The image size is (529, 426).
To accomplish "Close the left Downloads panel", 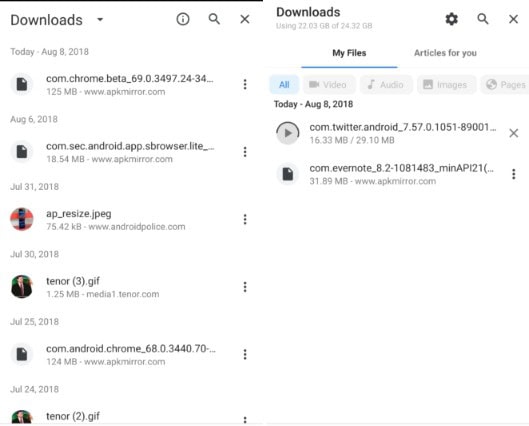I will [x=245, y=19].
